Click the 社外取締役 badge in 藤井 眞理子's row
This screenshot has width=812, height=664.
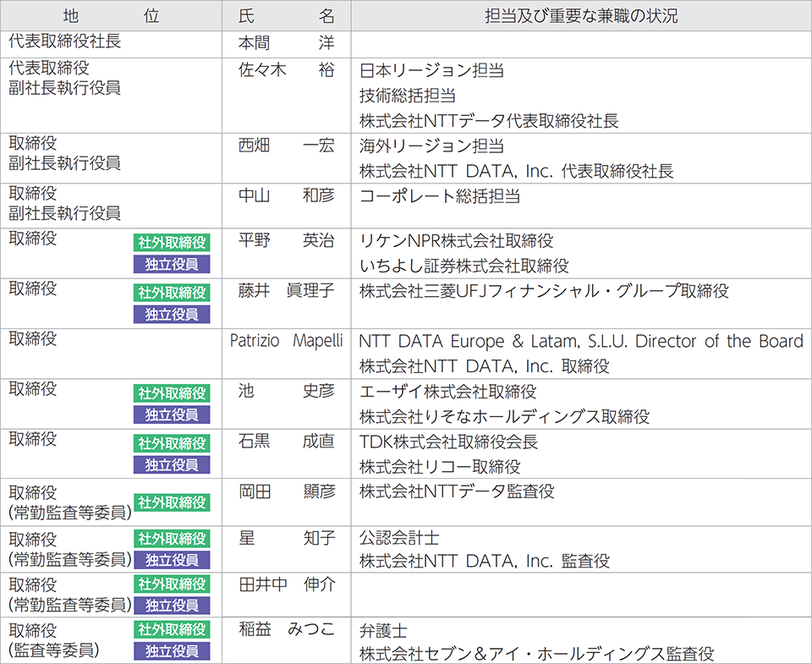coord(172,293)
